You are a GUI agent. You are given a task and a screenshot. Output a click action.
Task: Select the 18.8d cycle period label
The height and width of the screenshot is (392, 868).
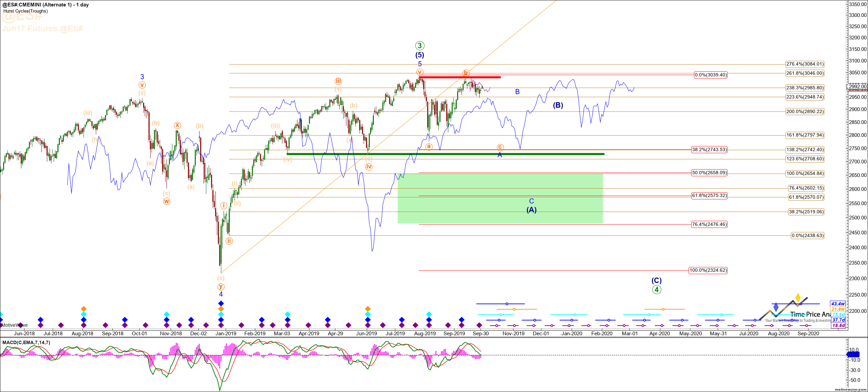tap(838, 325)
